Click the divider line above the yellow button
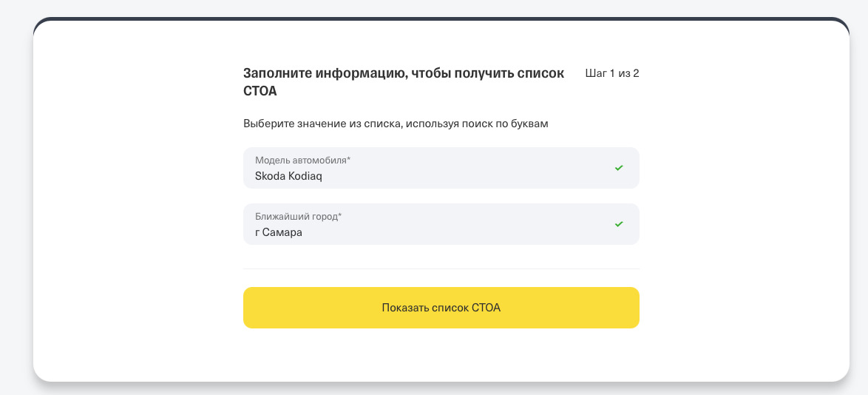The image size is (868, 395). tap(441, 269)
